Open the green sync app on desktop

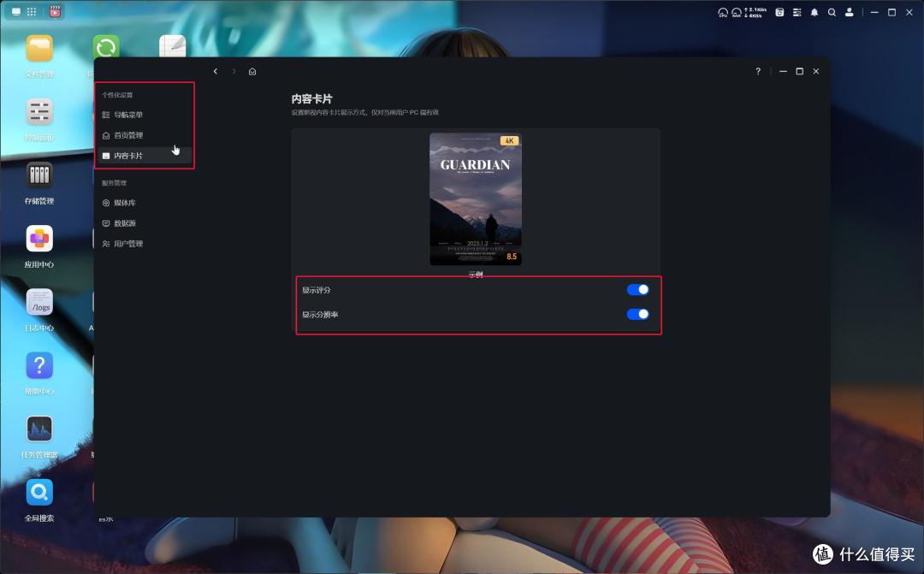pyautogui.click(x=106, y=47)
